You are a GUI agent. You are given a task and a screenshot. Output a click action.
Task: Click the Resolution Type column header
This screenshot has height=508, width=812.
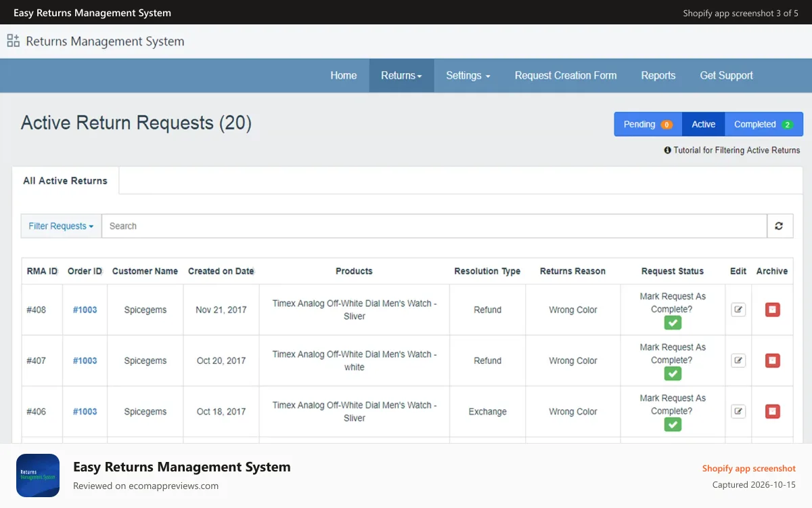pyautogui.click(x=487, y=271)
